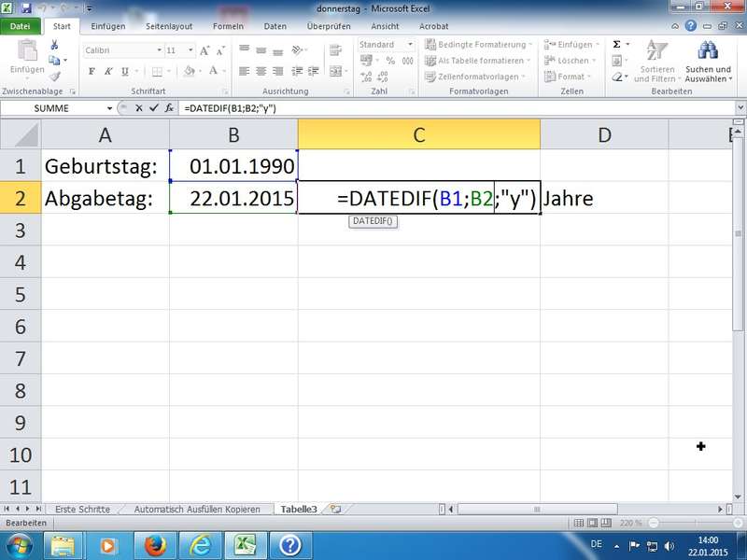Screen dimensions: 747x560
Task: Expand the Name Box dropdown showing SUMME
Action: [x=110, y=108]
